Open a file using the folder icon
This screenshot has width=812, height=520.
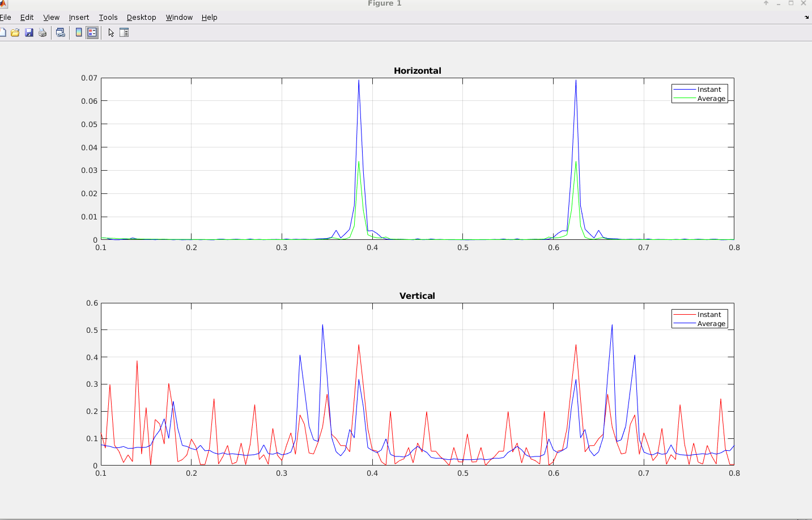point(15,33)
